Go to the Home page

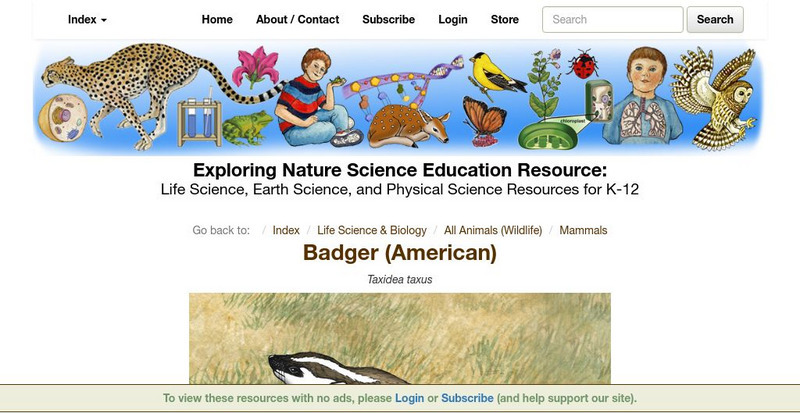pos(217,19)
